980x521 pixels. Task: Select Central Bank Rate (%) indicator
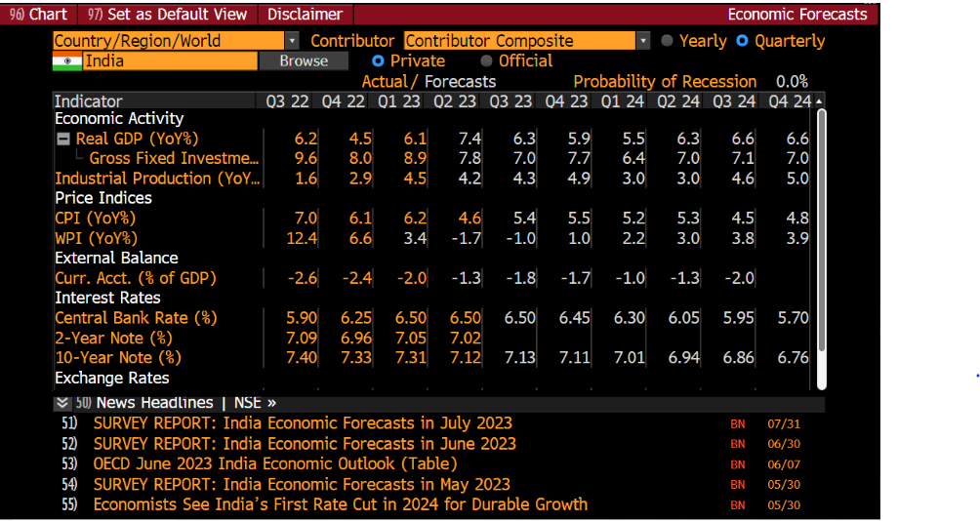coord(137,318)
